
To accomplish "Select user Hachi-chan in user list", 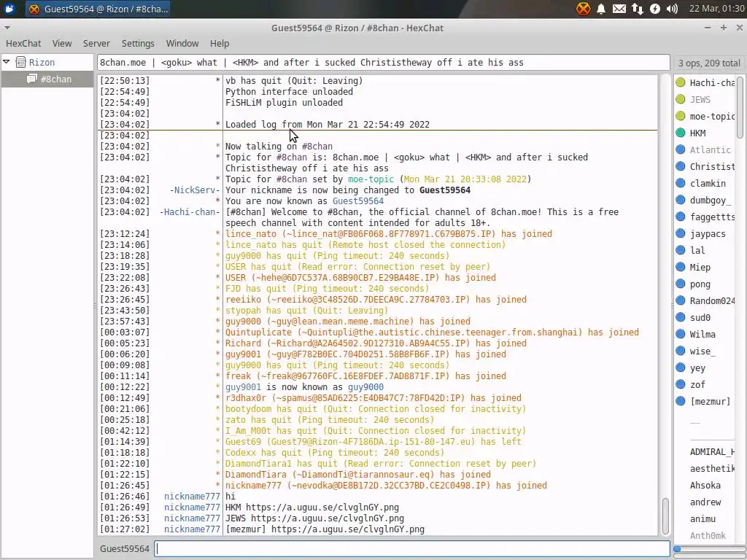I will click(x=712, y=83).
